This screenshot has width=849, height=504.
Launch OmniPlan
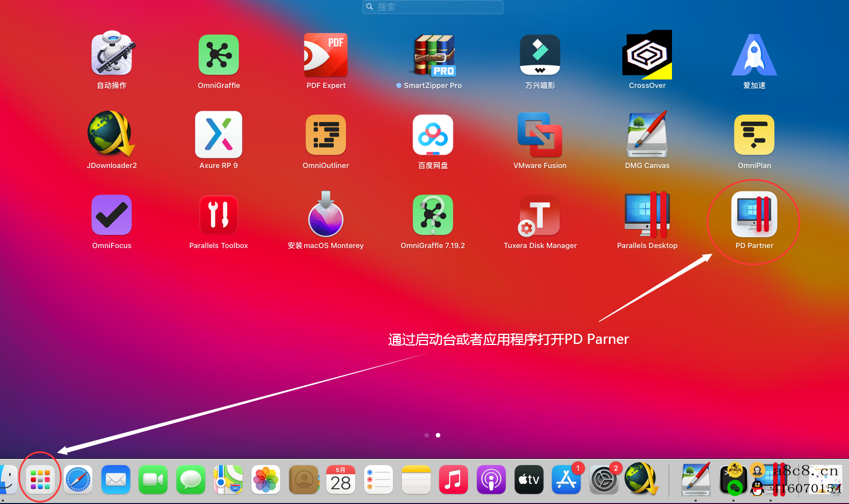pos(754,135)
